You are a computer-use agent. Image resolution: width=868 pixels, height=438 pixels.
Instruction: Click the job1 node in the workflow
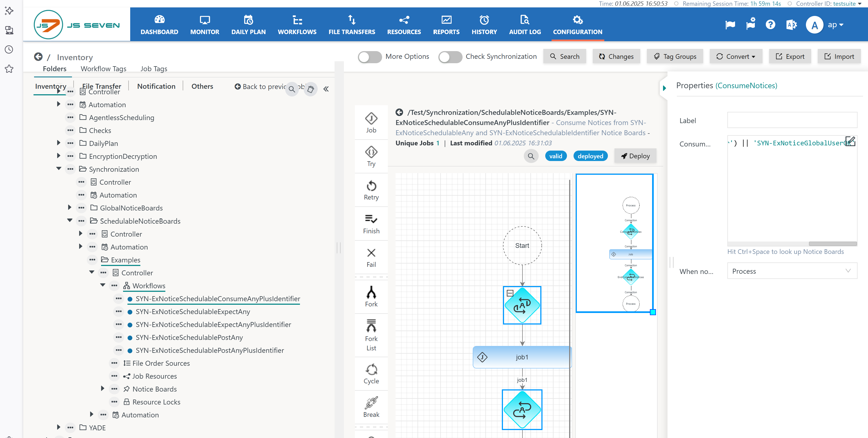[522, 357]
